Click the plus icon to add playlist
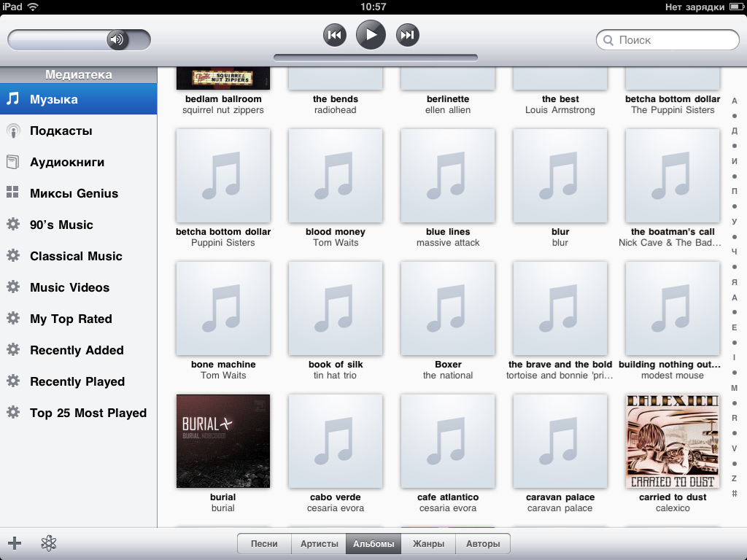This screenshot has width=747, height=560. click(15, 543)
